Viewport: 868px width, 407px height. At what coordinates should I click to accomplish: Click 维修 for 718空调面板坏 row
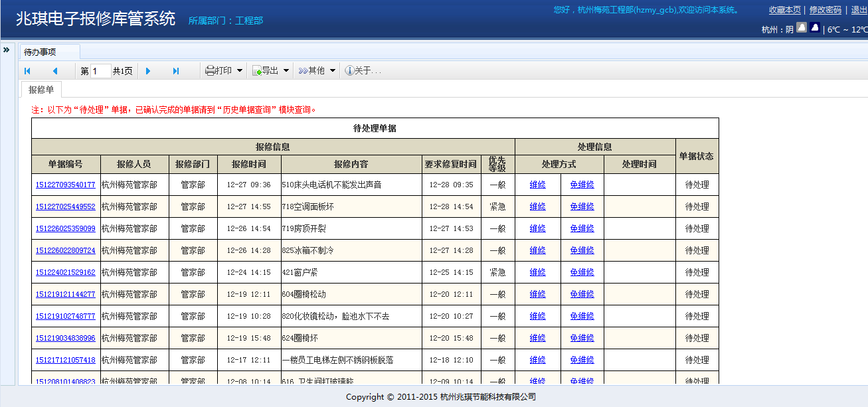coord(538,207)
